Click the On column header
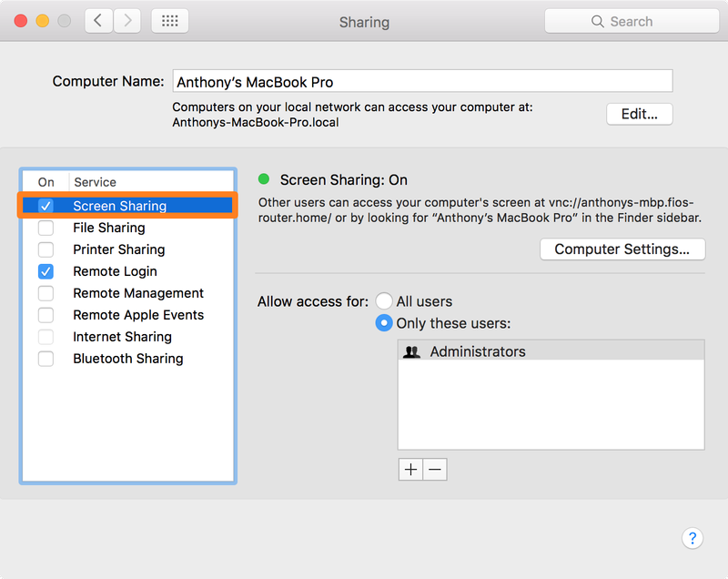 (46, 182)
